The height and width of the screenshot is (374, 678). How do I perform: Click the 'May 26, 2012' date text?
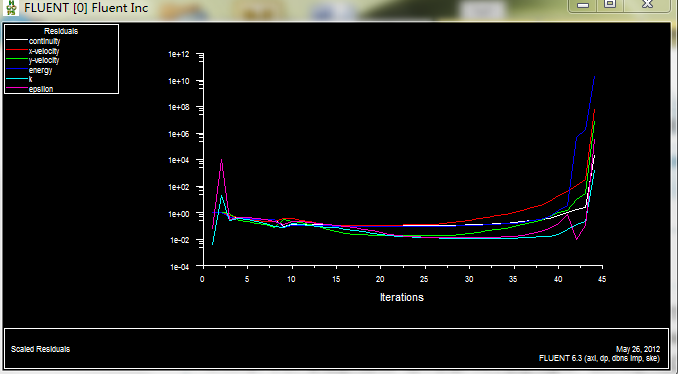coord(638,349)
